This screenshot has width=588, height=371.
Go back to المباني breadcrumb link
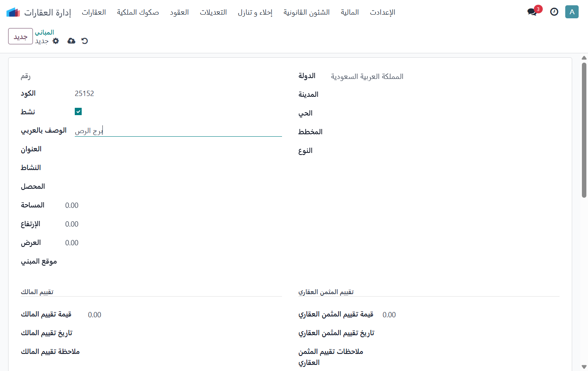click(x=44, y=32)
